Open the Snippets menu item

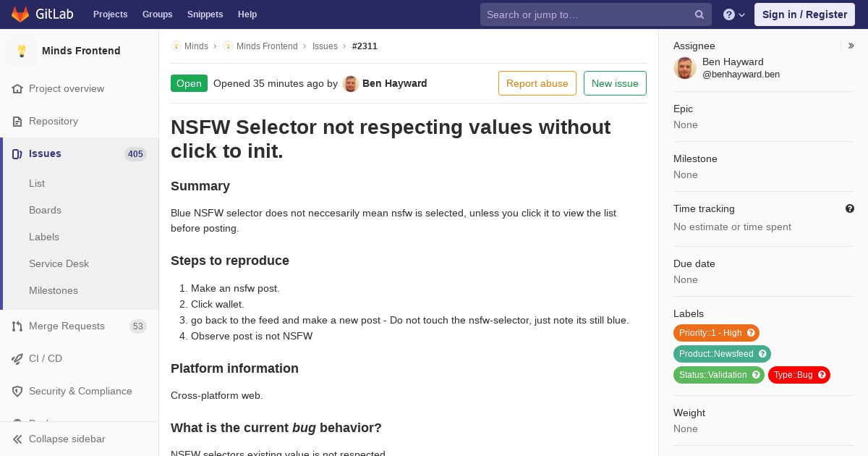(x=205, y=14)
